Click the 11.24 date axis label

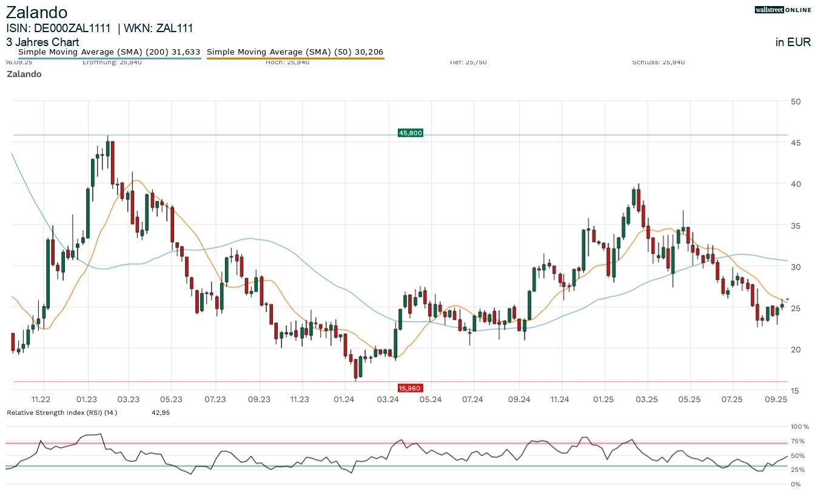click(560, 400)
